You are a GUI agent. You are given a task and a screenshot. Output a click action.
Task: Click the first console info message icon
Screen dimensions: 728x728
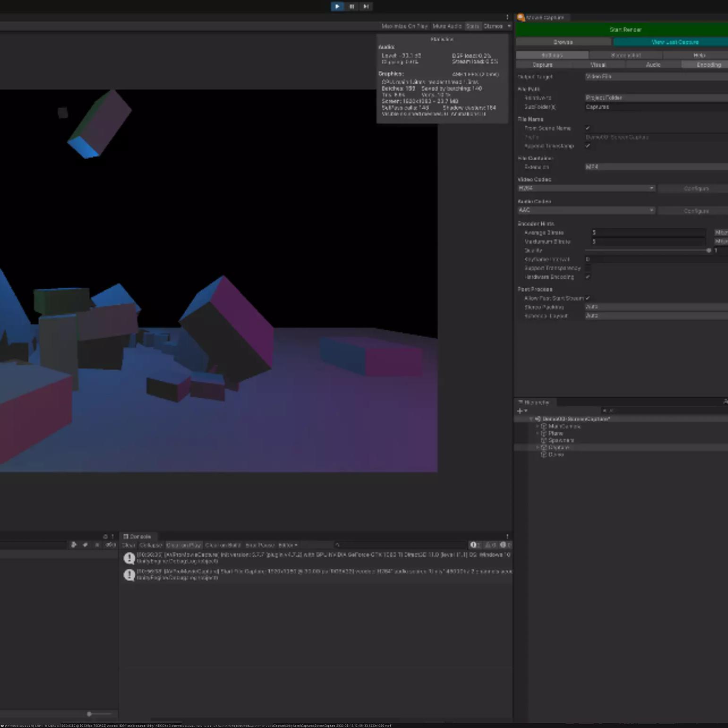point(129,558)
